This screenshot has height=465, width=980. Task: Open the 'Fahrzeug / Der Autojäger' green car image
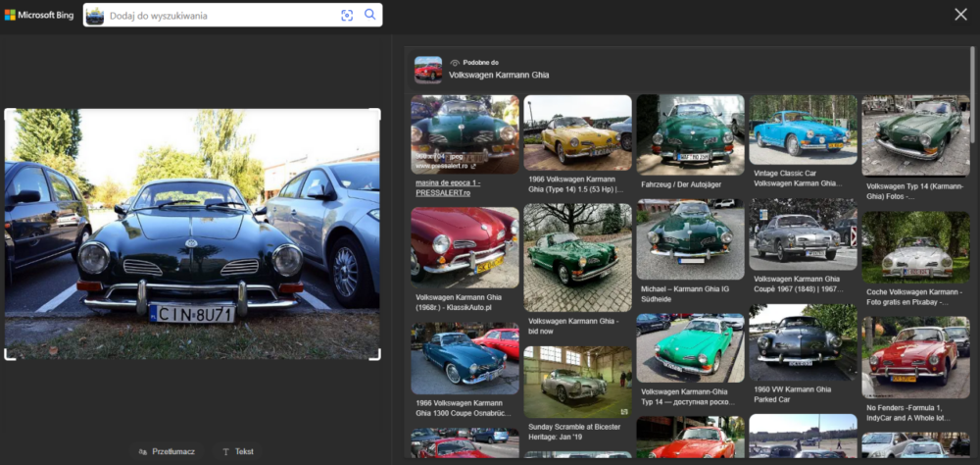coord(690,133)
